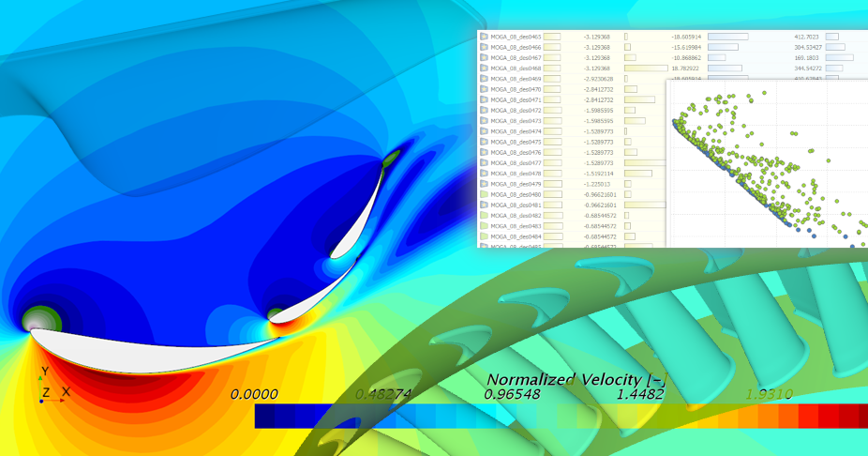Click the star icon of MOGA_08_des0478
The height and width of the screenshot is (456, 868).
click(x=484, y=174)
